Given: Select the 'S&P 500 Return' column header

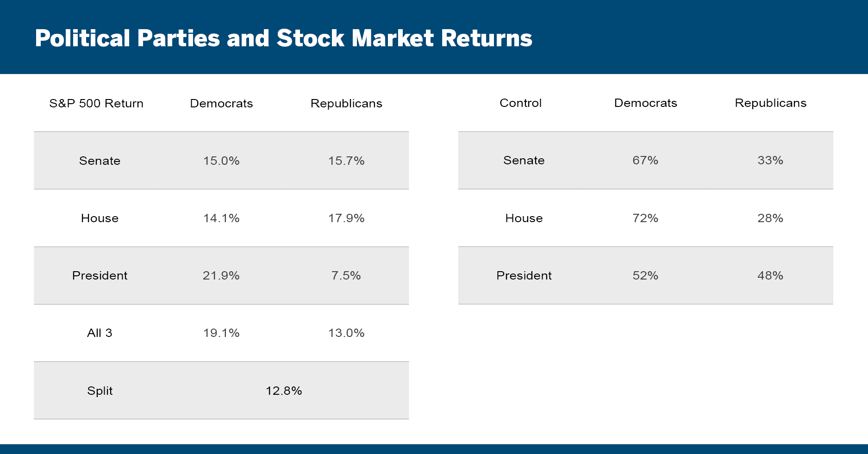Looking at the screenshot, I should [x=96, y=103].
